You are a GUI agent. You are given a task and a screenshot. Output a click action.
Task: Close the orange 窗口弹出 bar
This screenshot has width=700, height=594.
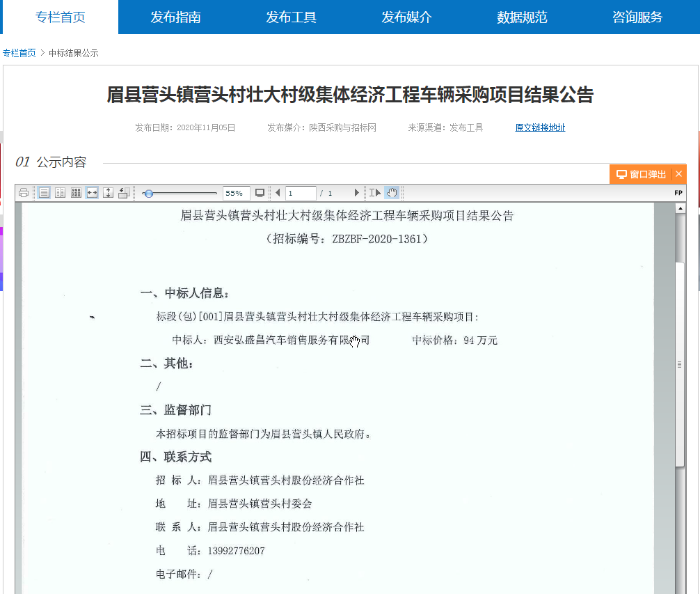678,174
